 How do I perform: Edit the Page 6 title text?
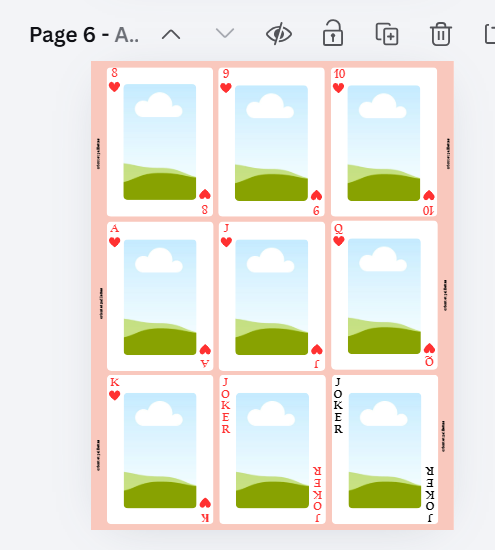pyautogui.click(x=84, y=35)
